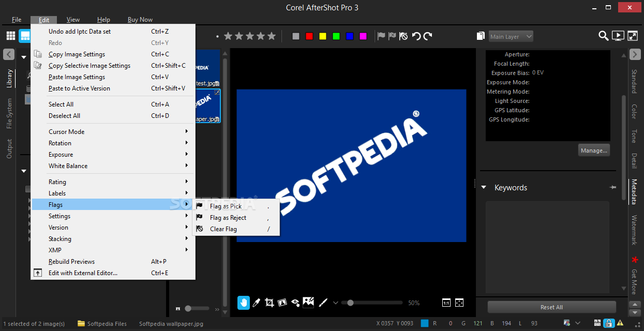644x331 pixels.
Task: Click Rebuild Previews in Edit menu
Action: [x=113, y=261]
